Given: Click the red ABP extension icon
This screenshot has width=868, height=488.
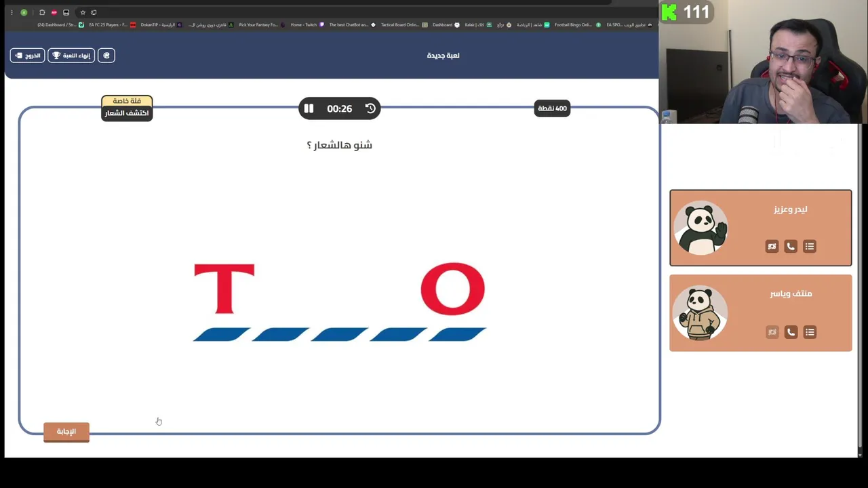Looking at the screenshot, I should [x=54, y=12].
